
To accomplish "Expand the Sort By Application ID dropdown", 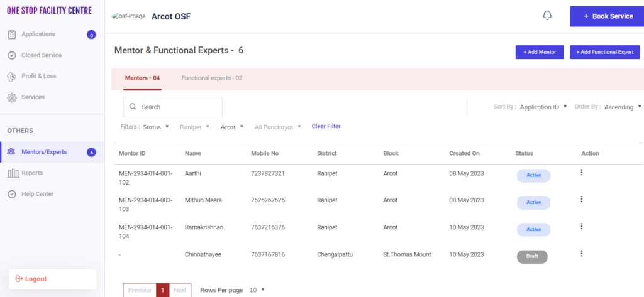I will point(543,107).
